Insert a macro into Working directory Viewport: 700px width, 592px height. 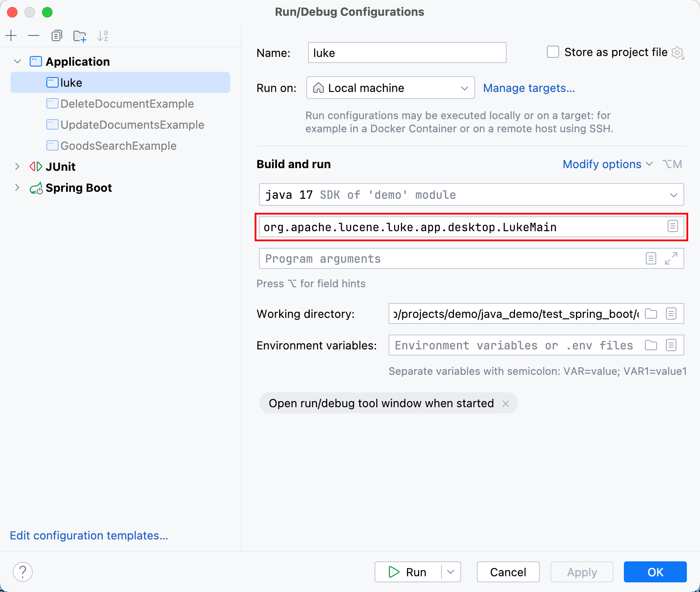671,314
